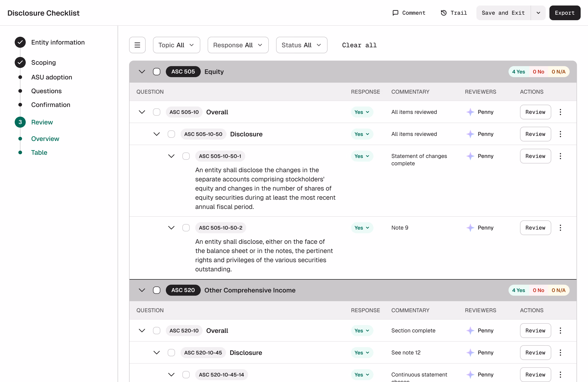Screen dimensions: 588x382
Task: Change the Yes response for ASC 505-10-50-2
Action: [362, 228]
